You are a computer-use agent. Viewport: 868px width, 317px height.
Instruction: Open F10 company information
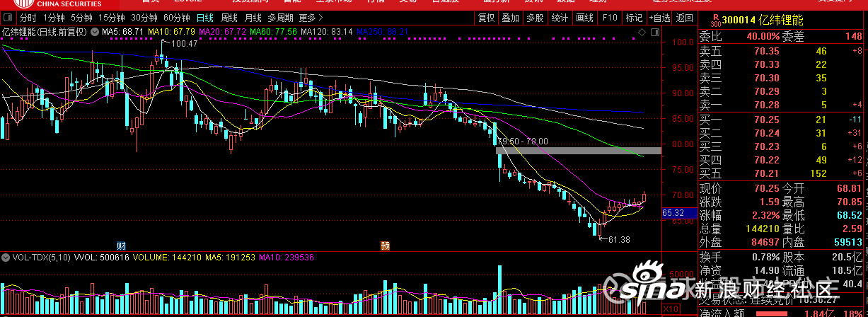point(609,18)
